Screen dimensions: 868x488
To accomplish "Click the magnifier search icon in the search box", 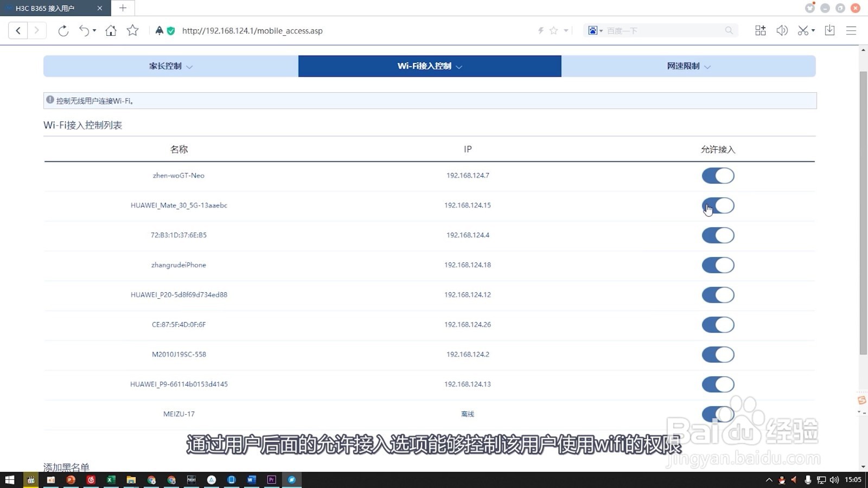I will click(729, 30).
